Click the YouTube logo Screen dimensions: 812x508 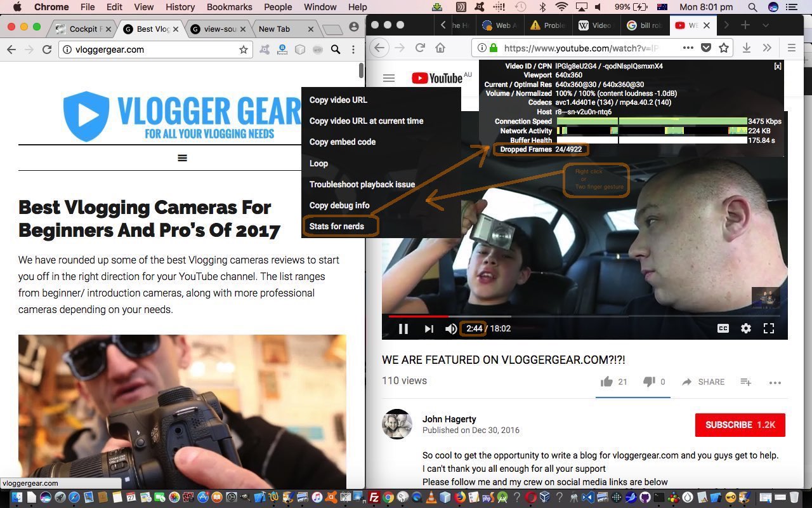[437, 78]
